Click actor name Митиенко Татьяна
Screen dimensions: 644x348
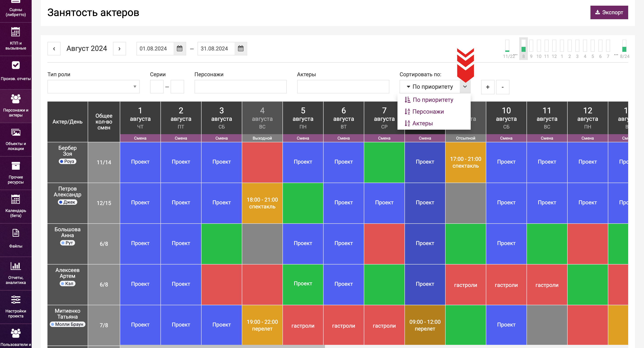(68, 314)
